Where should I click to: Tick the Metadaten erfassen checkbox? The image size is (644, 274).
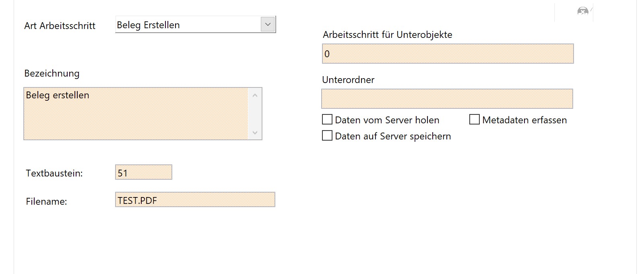pos(475,120)
